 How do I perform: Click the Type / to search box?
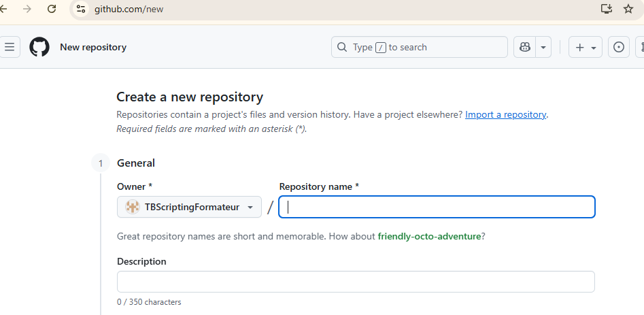pyautogui.click(x=420, y=47)
